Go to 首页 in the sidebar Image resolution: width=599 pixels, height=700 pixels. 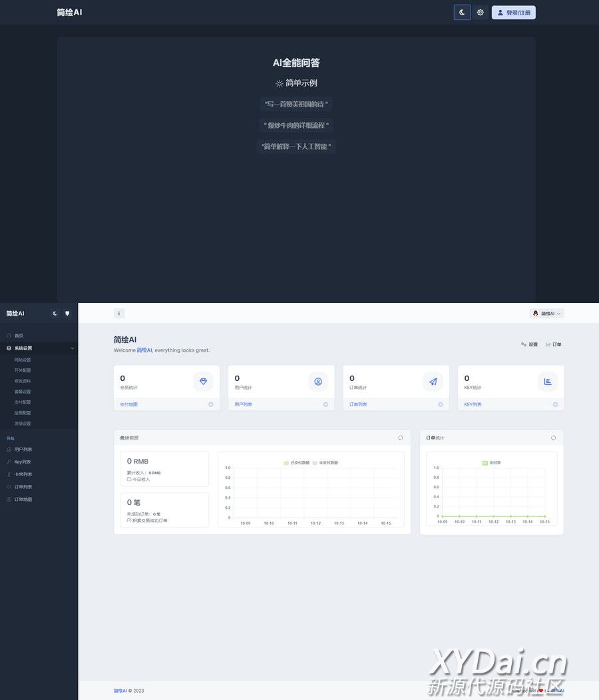coord(19,336)
